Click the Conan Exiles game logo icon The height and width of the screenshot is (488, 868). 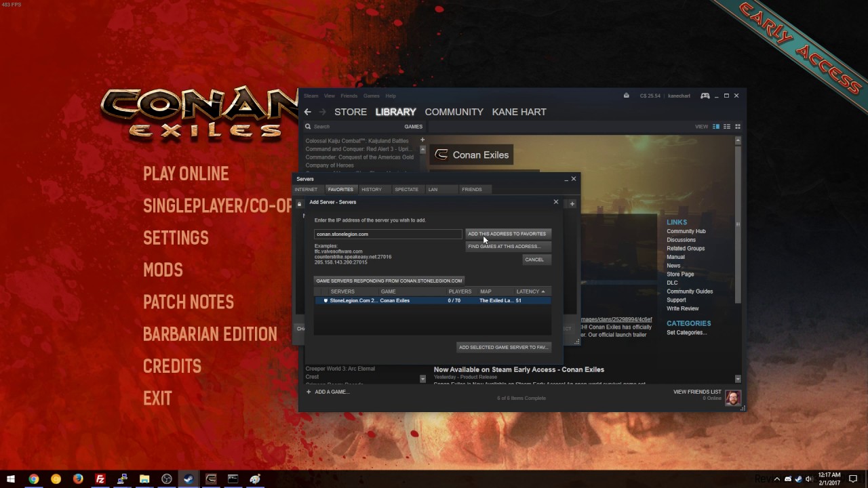tap(441, 155)
